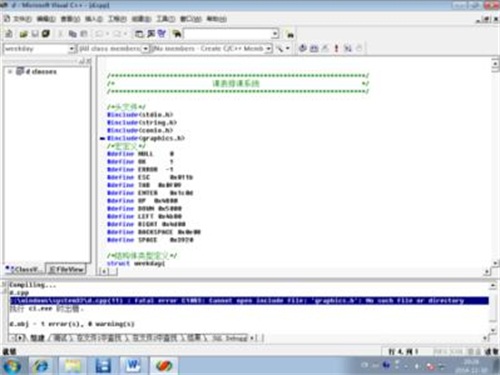The image size is (500, 375).
Task: Open the Redo history dropdown arrow
Action: point(125,34)
